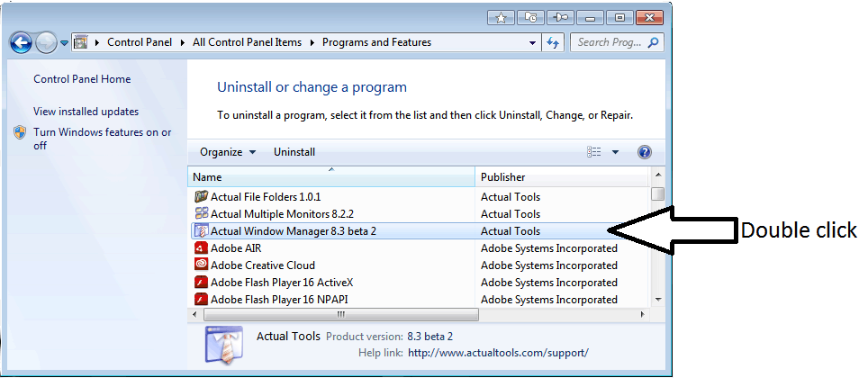The width and height of the screenshot is (868, 378).
Task: Open the recent pages dropdown arrow
Action: pos(64,42)
